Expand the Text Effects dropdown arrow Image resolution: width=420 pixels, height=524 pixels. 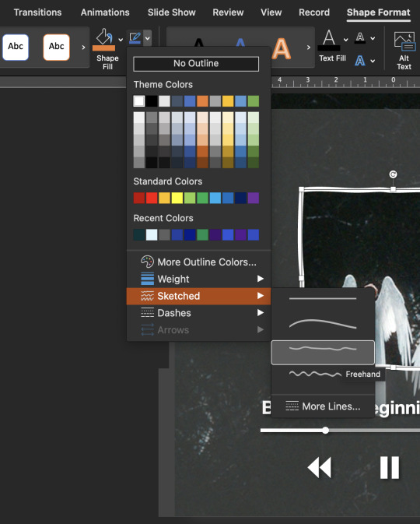(373, 61)
